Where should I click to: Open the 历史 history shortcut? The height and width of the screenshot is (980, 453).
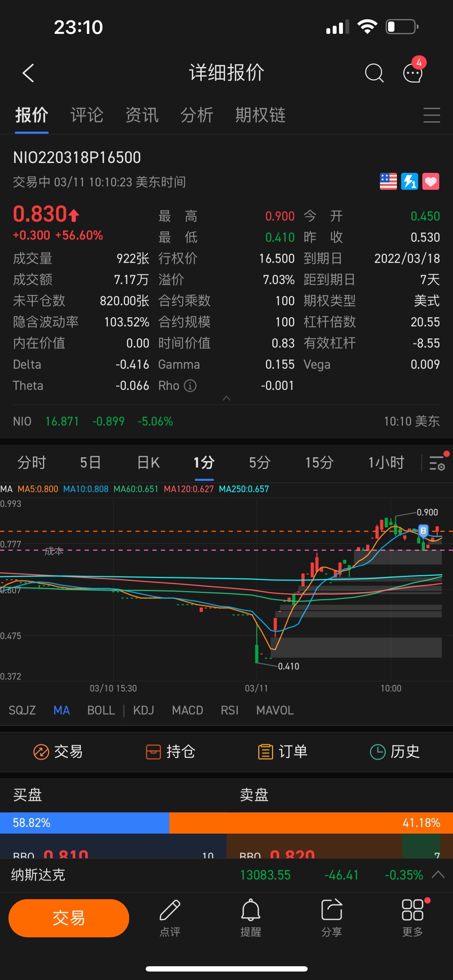[395, 752]
